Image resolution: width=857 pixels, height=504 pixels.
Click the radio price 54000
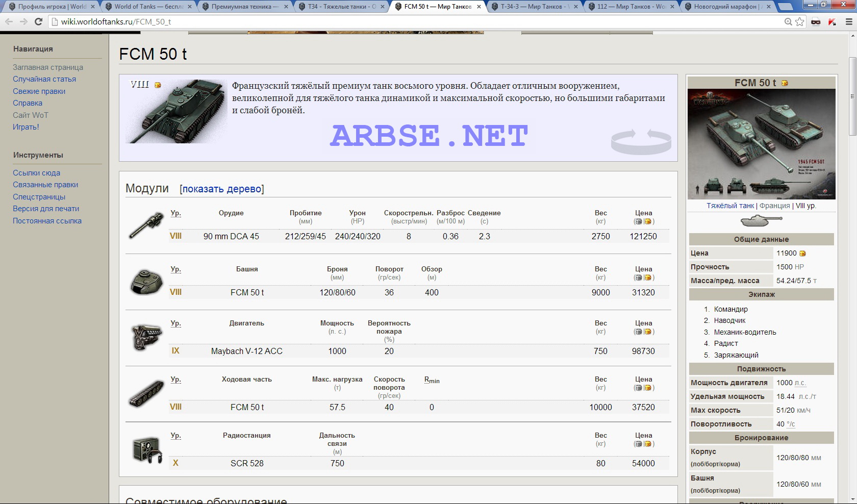[x=643, y=463]
